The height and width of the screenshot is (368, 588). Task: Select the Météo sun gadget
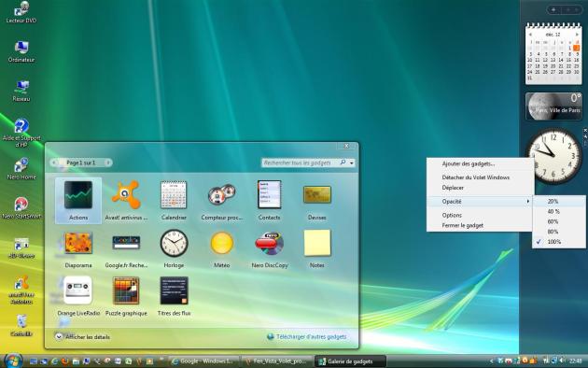tap(221, 248)
